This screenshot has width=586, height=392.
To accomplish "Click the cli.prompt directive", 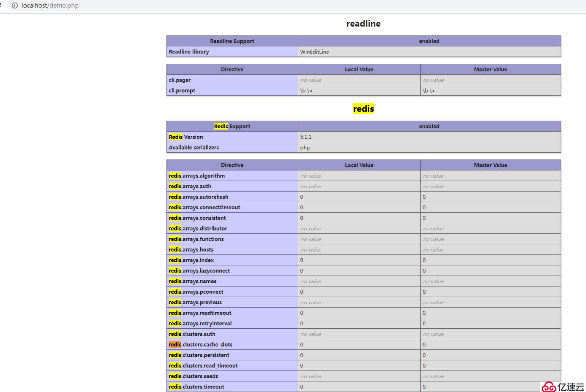I will 182,90.
